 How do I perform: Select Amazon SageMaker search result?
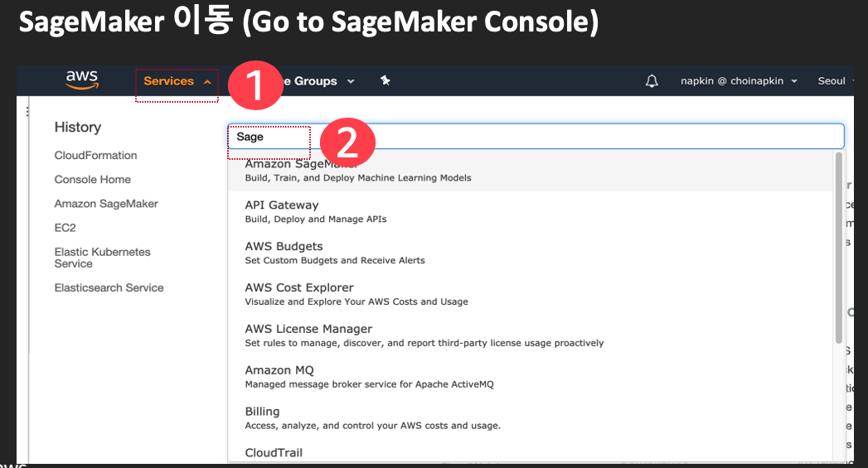530,171
